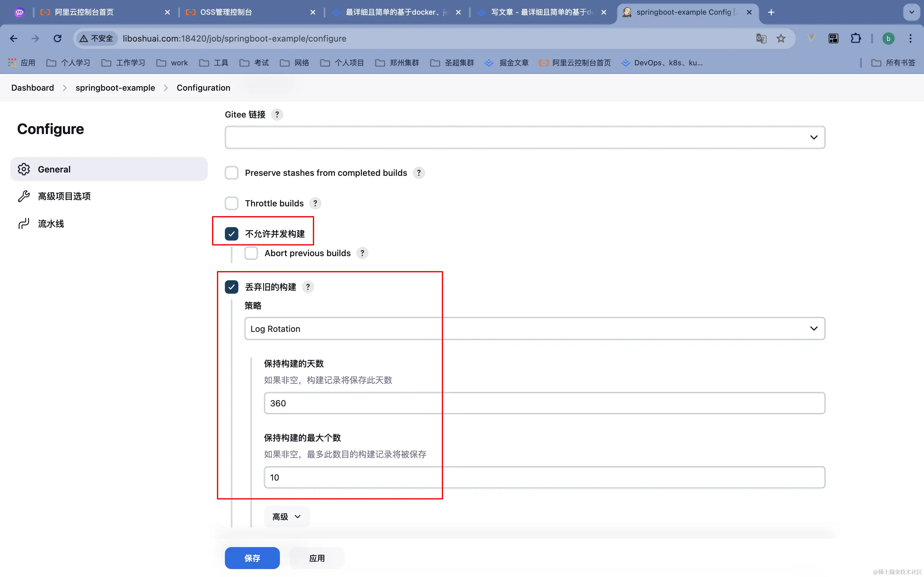
Task: Click help icon next to Gitee 链接
Action: pos(277,114)
